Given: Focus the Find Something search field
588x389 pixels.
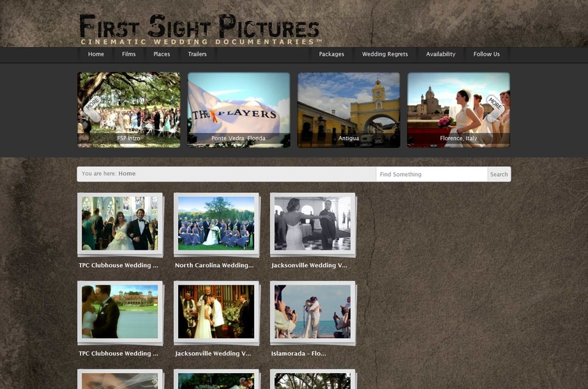Looking at the screenshot, I should tap(431, 174).
